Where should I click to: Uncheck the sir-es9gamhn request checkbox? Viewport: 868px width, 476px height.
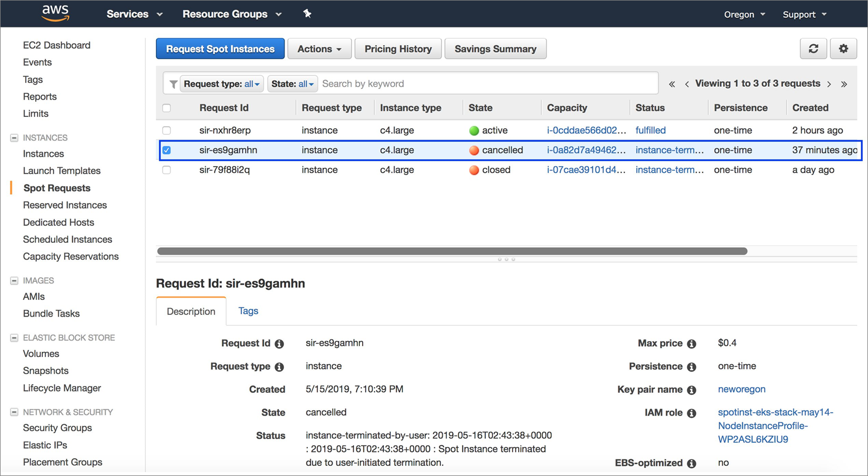pyautogui.click(x=167, y=150)
